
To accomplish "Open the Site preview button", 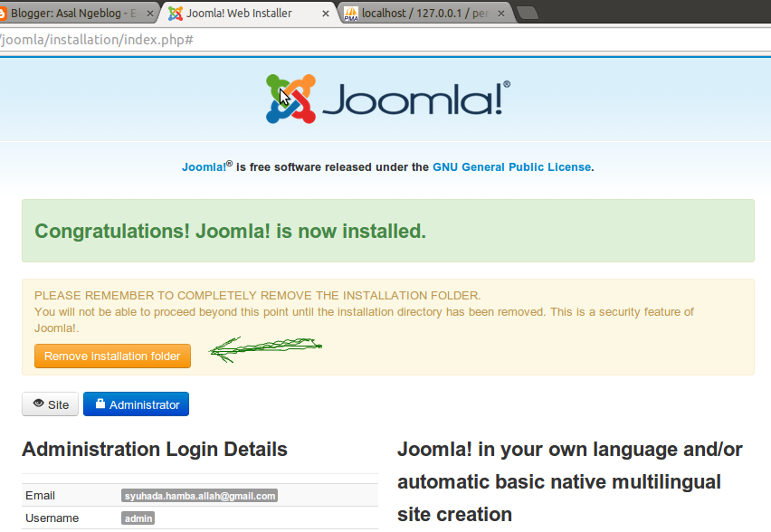I will click(50, 404).
